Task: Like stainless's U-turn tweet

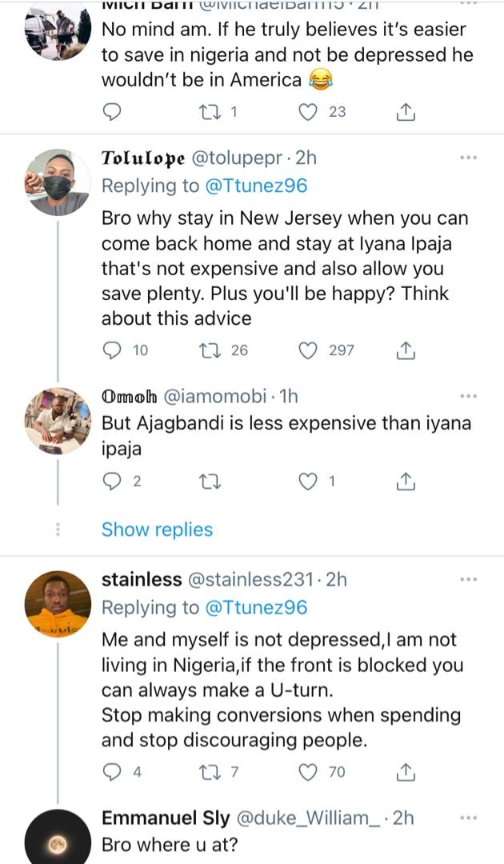Action: coord(309,772)
